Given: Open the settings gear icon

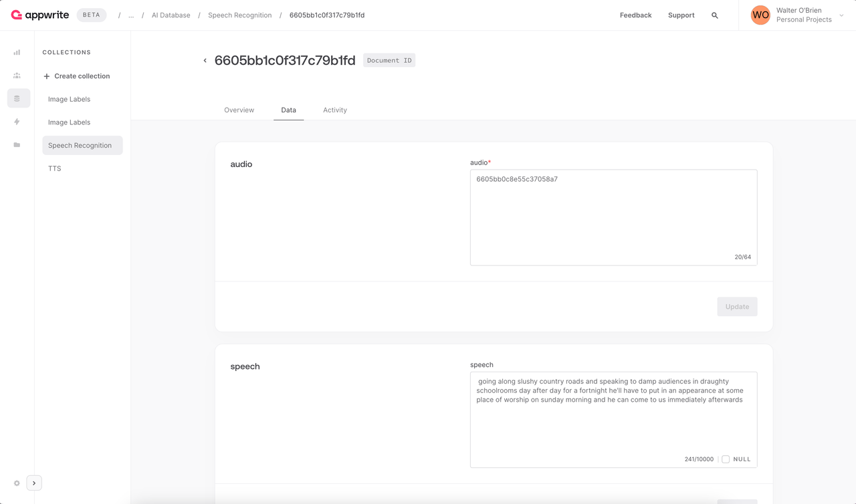Looking at the screenshot, I should (x=17, y=483).
